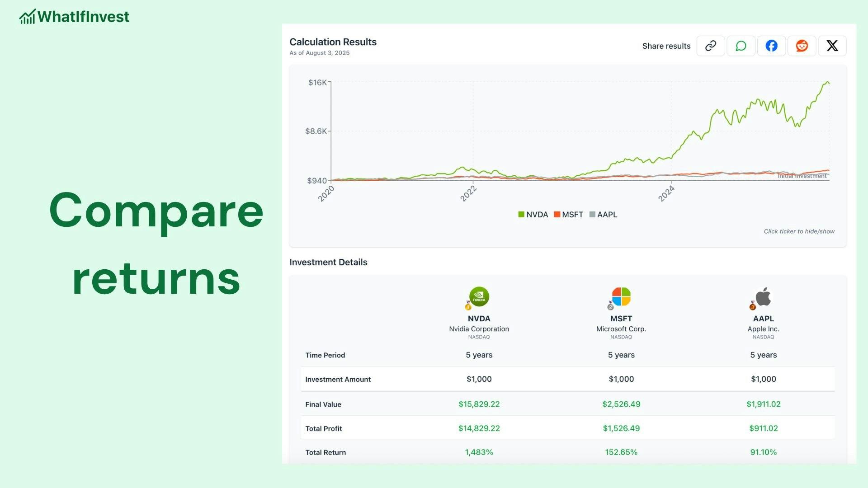Screen dimensions: 868x488
Task: Click the $8.6K y-axis label
Action: coord(316,131)
